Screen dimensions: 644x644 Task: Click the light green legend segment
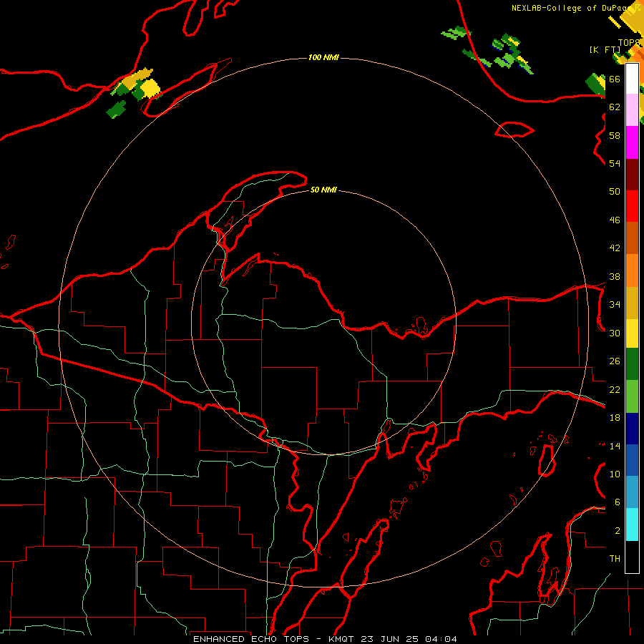(632, 396)
